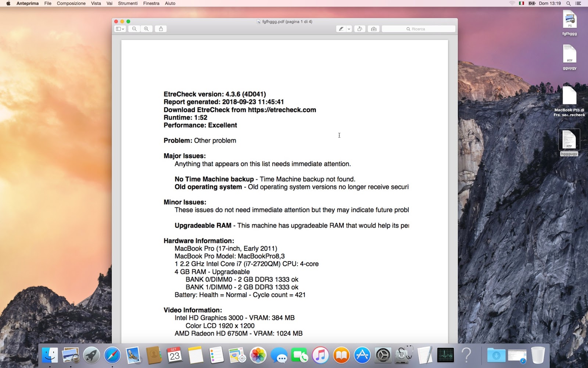Zoom out of the PDF page

click(135, 29)
